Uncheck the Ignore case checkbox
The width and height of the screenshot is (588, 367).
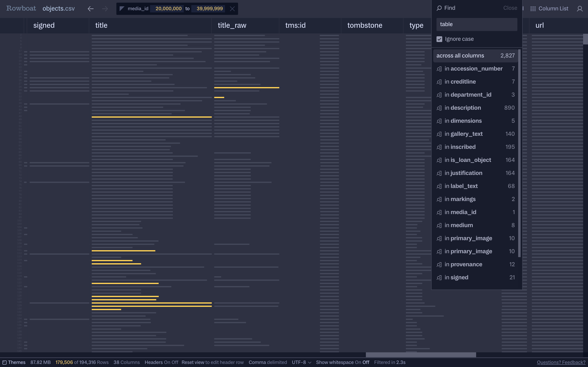pos(439,39)
